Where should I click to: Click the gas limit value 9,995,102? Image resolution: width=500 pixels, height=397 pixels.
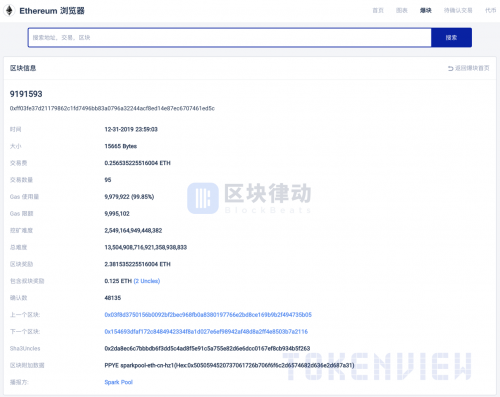[117, 214]
